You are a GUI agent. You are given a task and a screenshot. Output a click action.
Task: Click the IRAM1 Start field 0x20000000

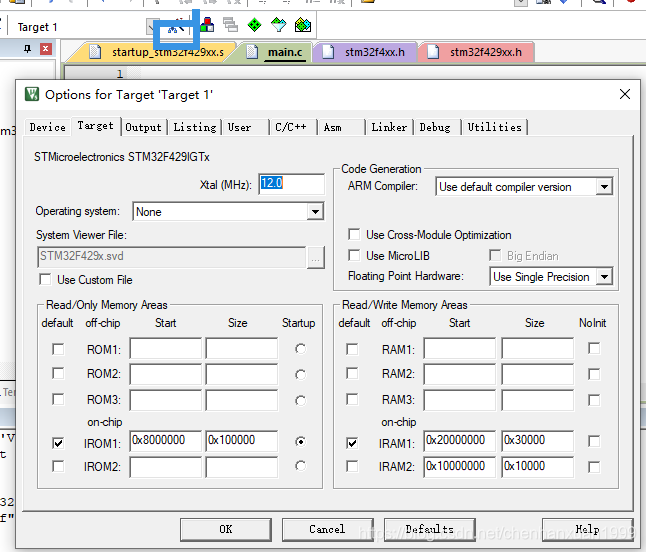[x=459, y=441]
